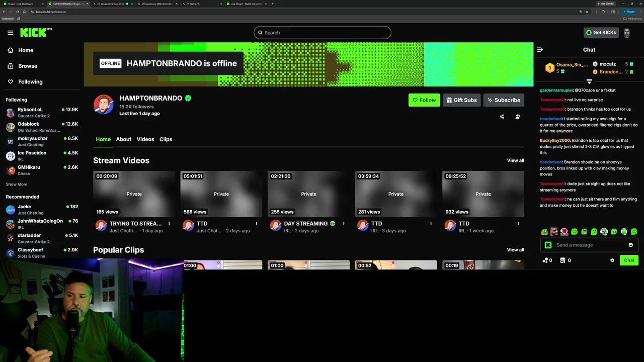Click username BuckyBoy2000 in chat

coord(555,141)
